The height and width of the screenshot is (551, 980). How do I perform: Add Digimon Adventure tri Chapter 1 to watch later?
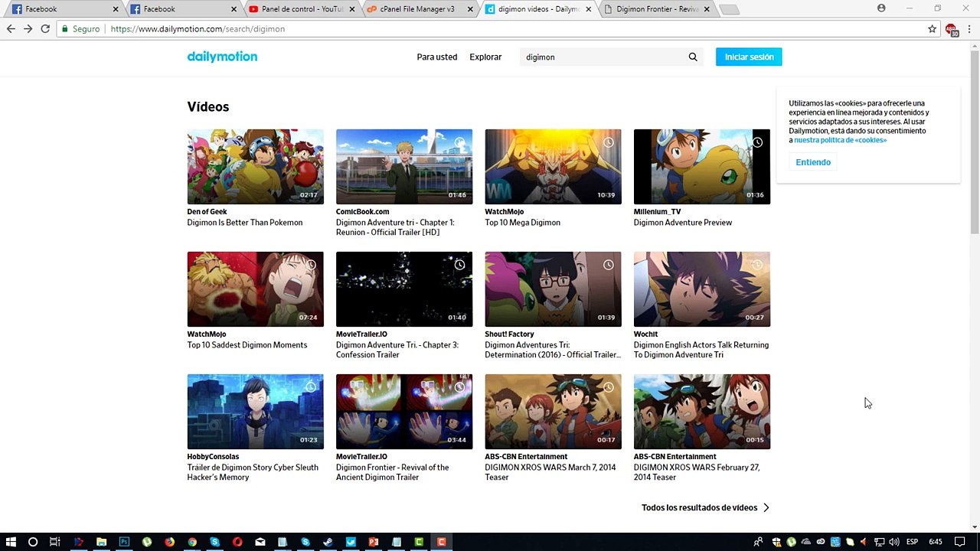pos(459,142)
